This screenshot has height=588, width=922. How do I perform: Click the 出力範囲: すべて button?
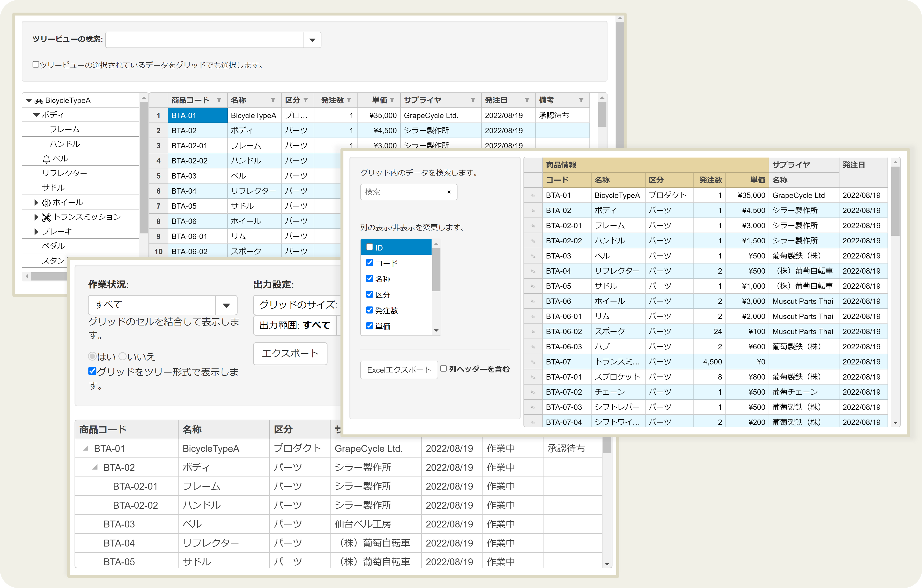(x=295, y=326)
